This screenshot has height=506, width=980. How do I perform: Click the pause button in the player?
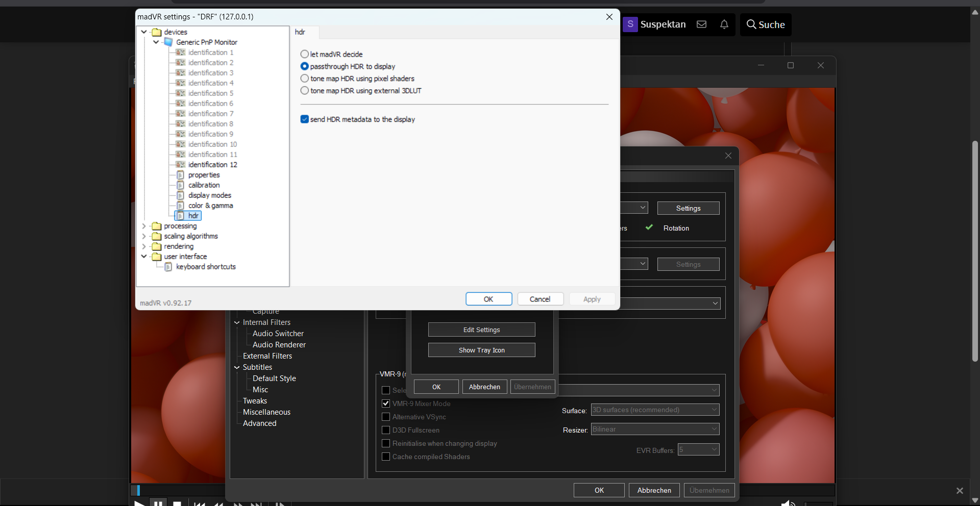pyautogui.click(x=158, y=503)
